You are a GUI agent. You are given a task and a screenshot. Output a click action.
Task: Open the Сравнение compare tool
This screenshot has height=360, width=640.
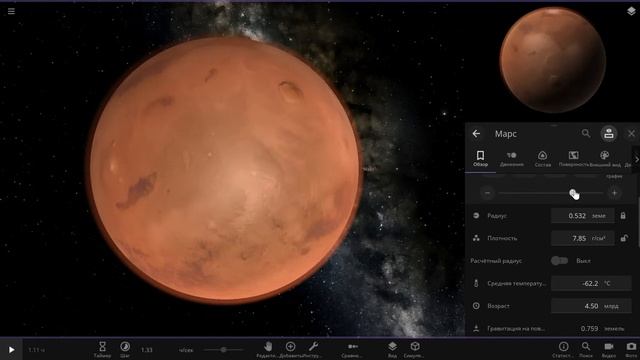coord(353,349)
